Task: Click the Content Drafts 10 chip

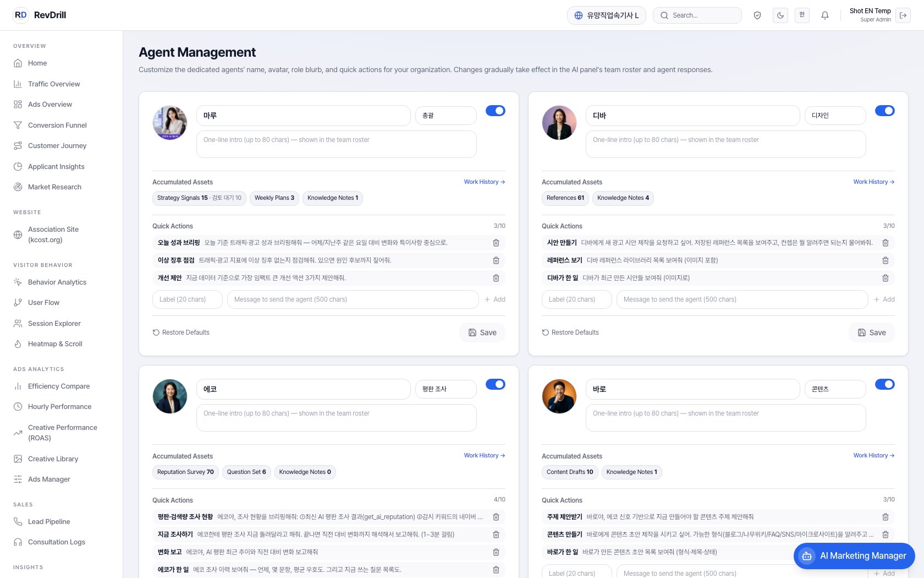Action: point(570,472)
